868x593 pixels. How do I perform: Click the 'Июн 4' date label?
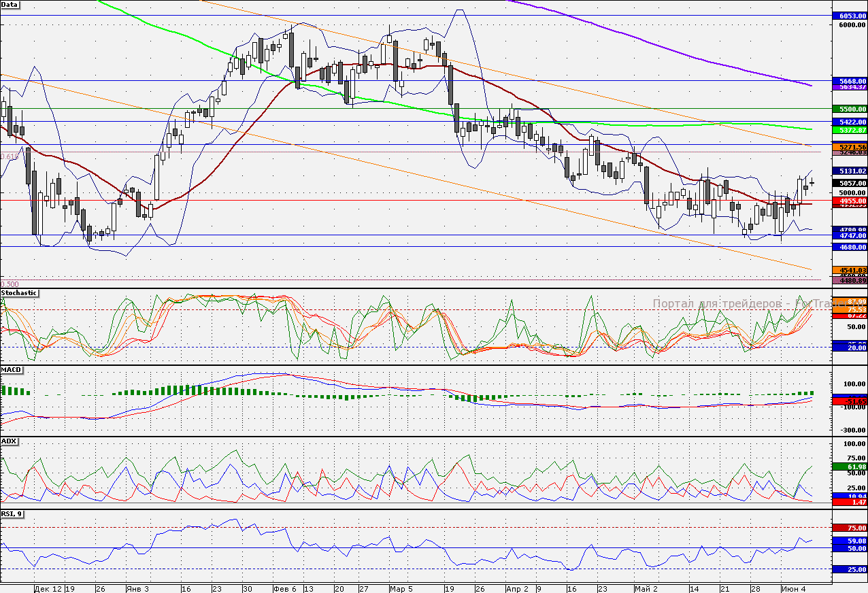pos(793,588)
